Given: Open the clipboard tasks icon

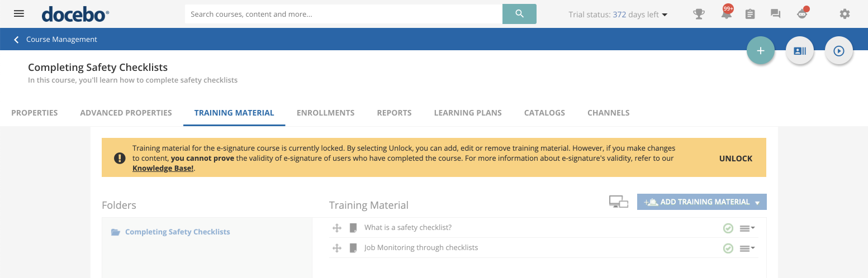Looking at the screenshot, I should tap(750, 14).
